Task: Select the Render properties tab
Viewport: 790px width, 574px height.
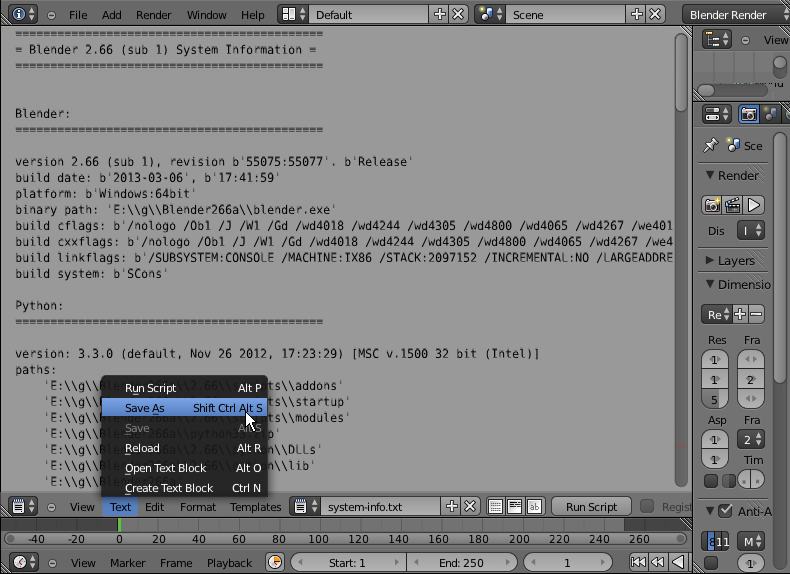Action: pos(749,114)
